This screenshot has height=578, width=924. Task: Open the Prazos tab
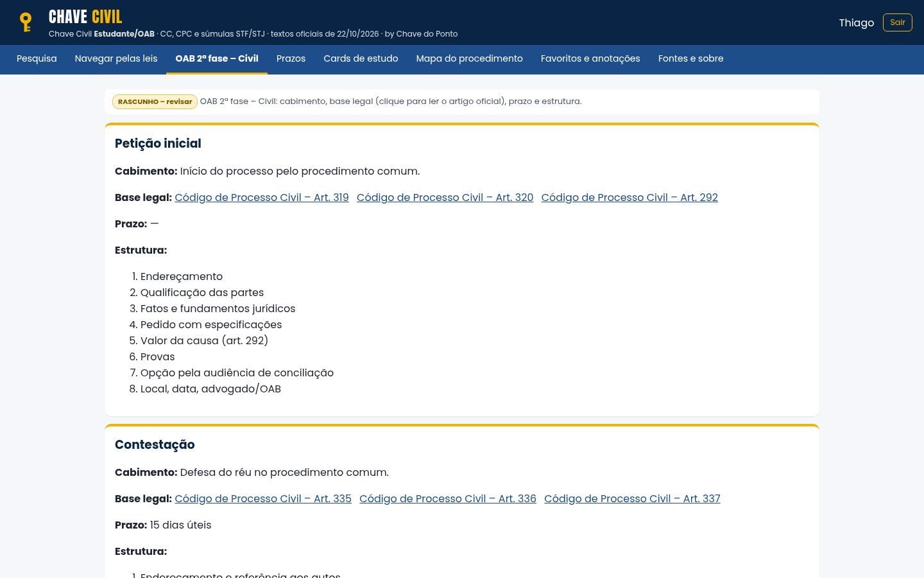tap(291, 58)
